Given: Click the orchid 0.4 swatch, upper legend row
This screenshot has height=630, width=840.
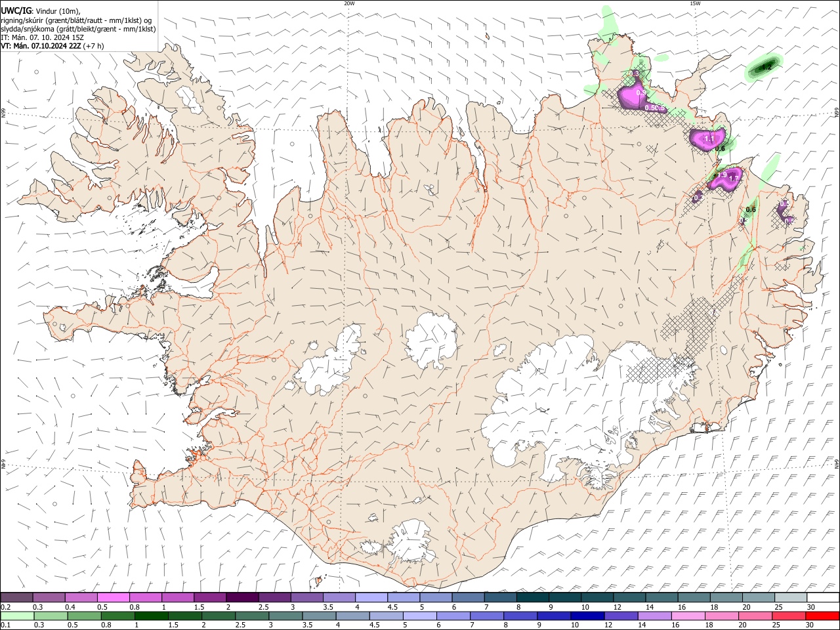Looking at the screenshot, I should 81,597.
